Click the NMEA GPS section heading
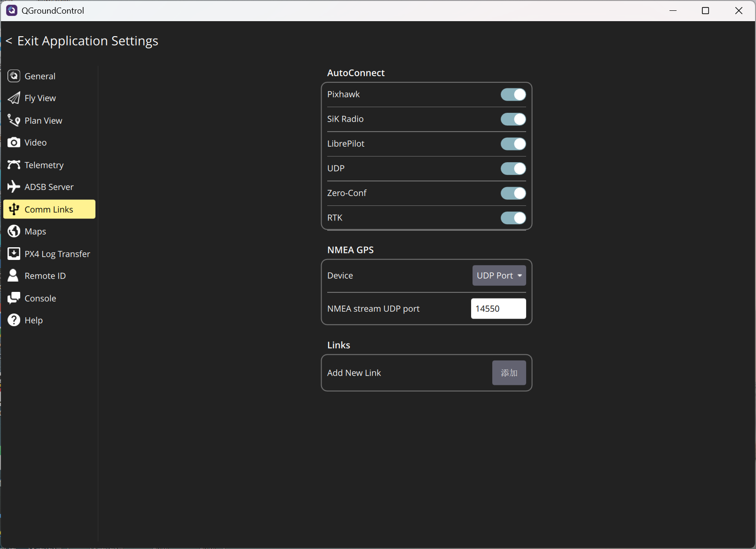 pyautogui.click(x=350, y=250)
